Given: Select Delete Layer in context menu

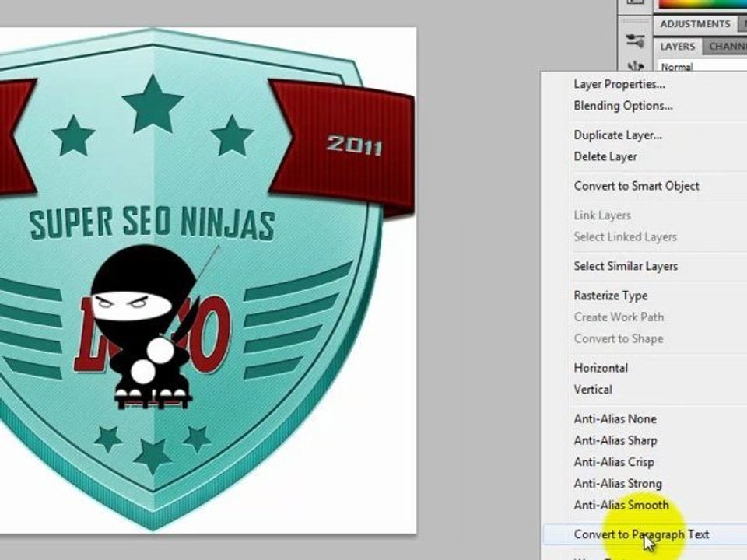Looking at the screenshot, I should point(605,156).
